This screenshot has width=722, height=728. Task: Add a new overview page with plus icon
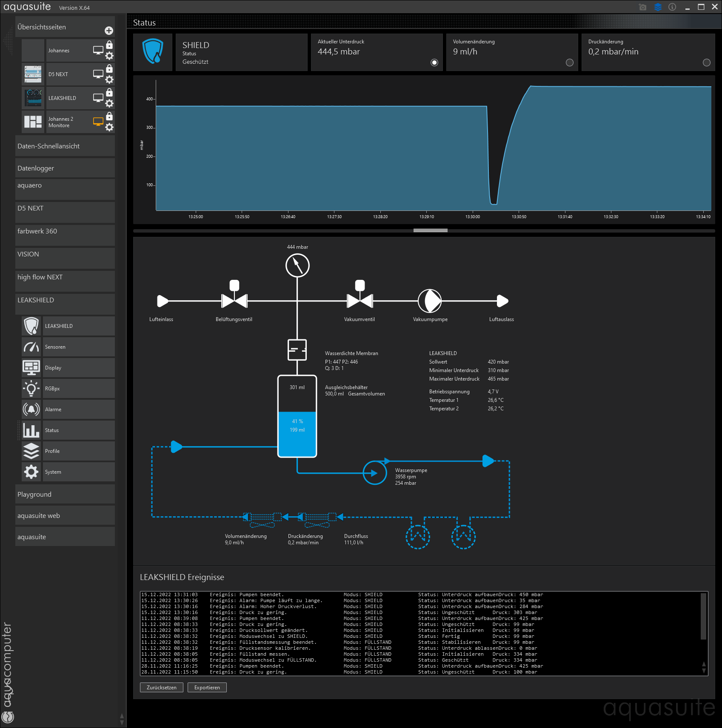coord(109,31)
